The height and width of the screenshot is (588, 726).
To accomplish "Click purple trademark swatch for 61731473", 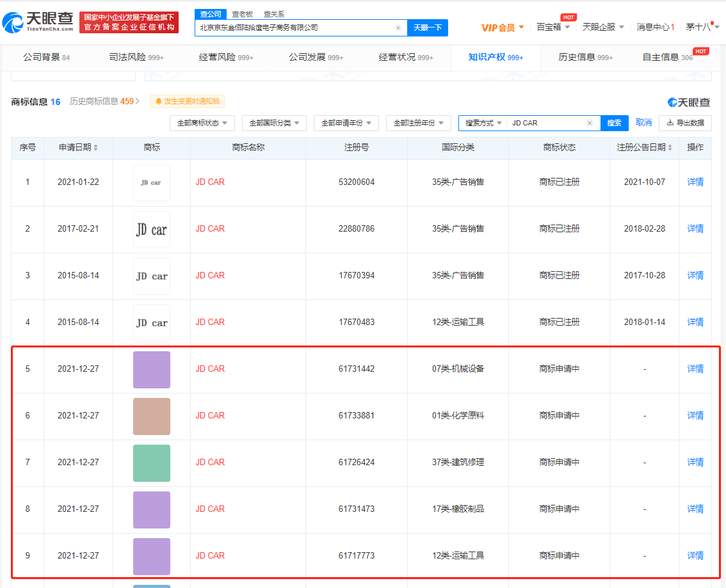I will coord(151,510).
